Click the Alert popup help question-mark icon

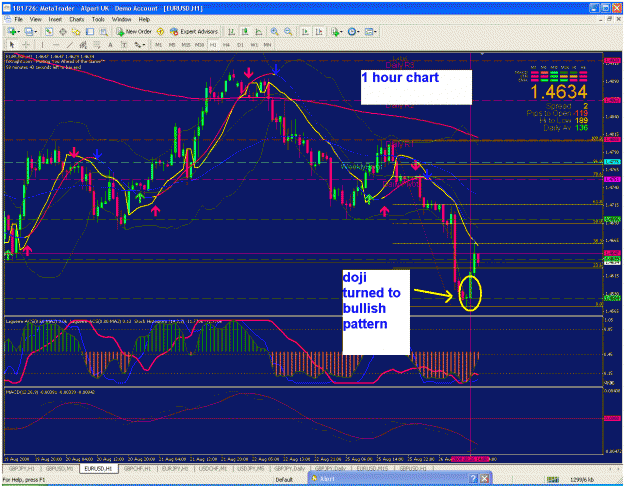(473, 478)
